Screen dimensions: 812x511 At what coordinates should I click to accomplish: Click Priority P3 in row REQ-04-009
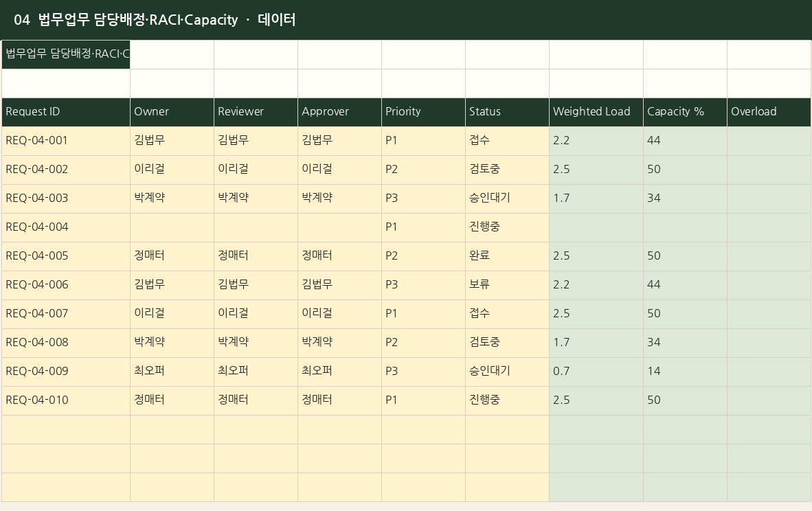tap(424, 372)
